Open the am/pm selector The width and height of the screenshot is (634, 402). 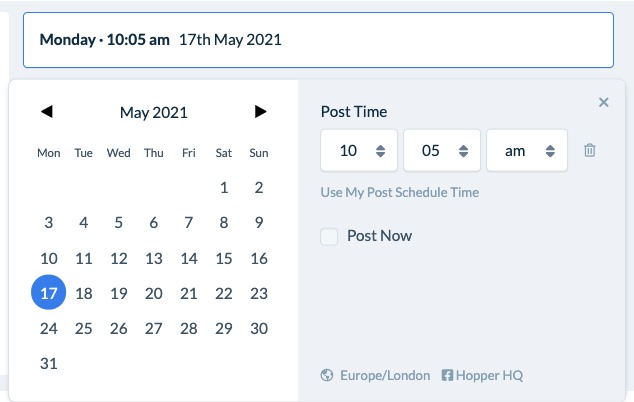527,150
